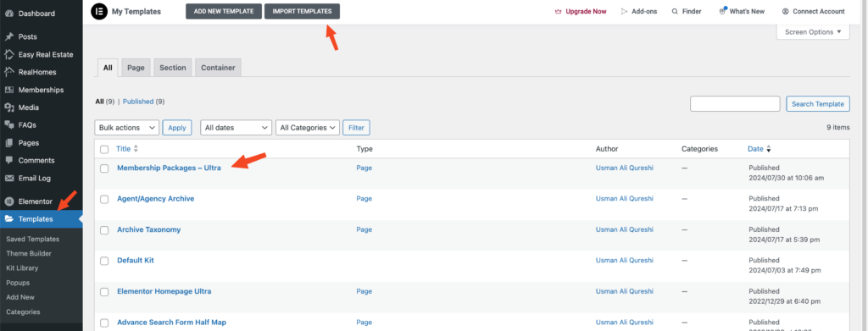Switch to the All tab
The width and height of the screenshot is (868, 331).
click(x=108, y=68)
